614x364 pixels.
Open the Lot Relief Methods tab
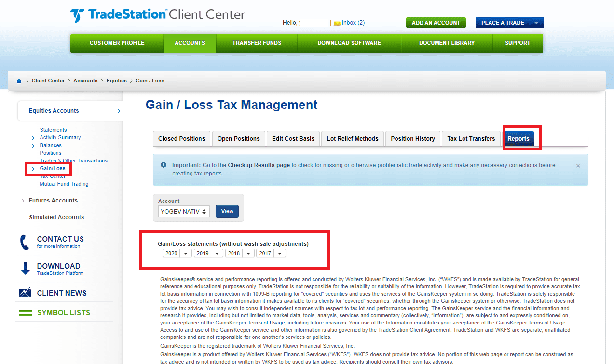[x=352, y=139]
